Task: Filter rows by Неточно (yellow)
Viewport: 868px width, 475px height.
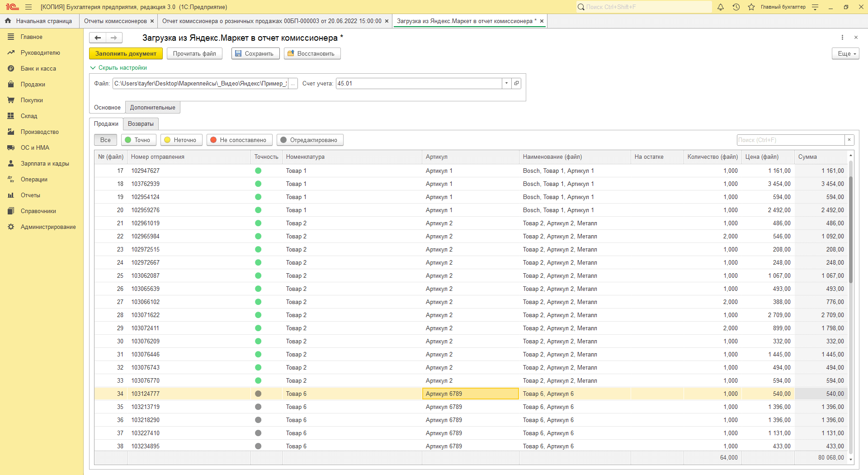Action: (x=181, y=140)
